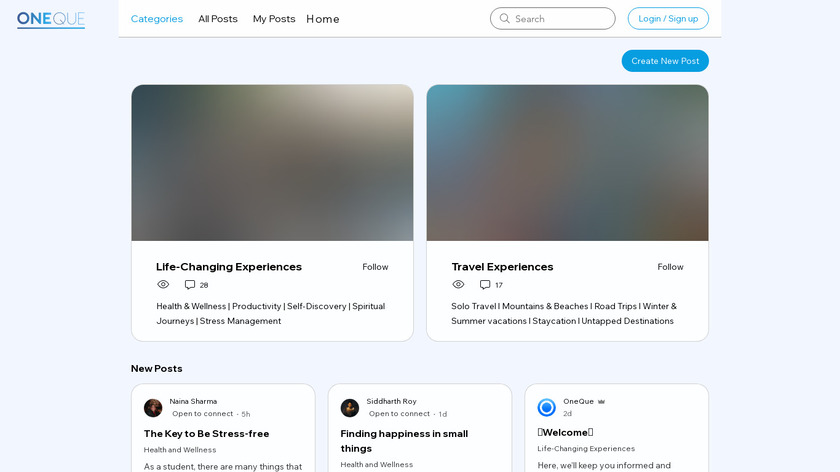
Task: Open "The Key to Be Stress-free" post
Action: coord(207,433)
